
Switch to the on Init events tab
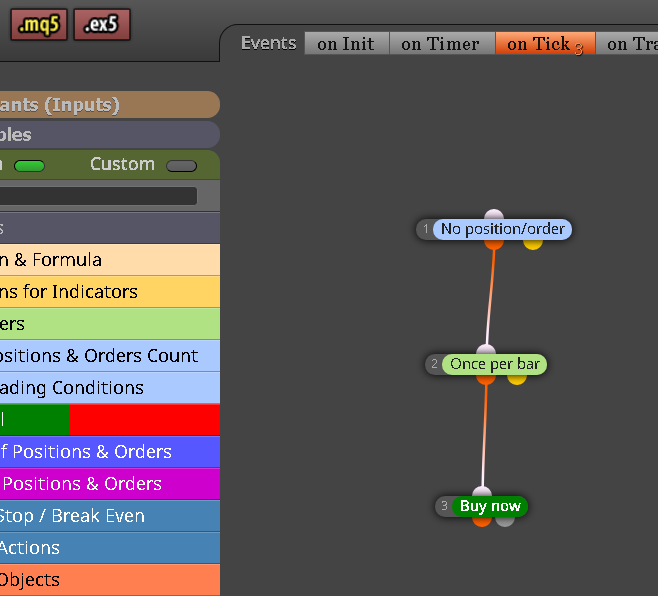(x=347, y=44)
